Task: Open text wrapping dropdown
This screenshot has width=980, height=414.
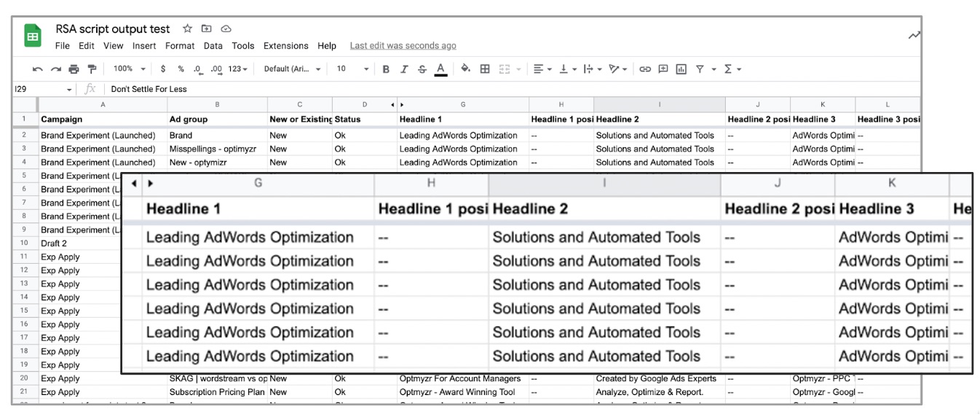Action: (592, 69)
